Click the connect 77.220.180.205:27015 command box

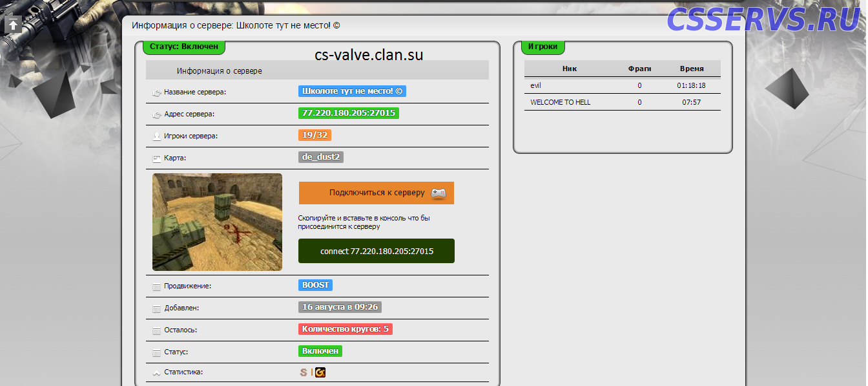click(x=377, y=251)
